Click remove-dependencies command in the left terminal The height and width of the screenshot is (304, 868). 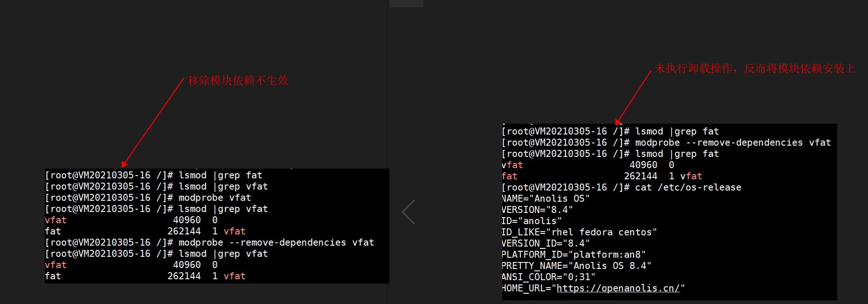(x=276, y=242)
